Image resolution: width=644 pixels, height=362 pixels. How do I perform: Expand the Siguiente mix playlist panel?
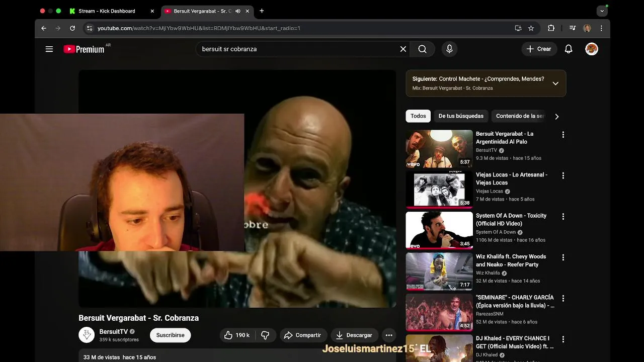point(555,83)
